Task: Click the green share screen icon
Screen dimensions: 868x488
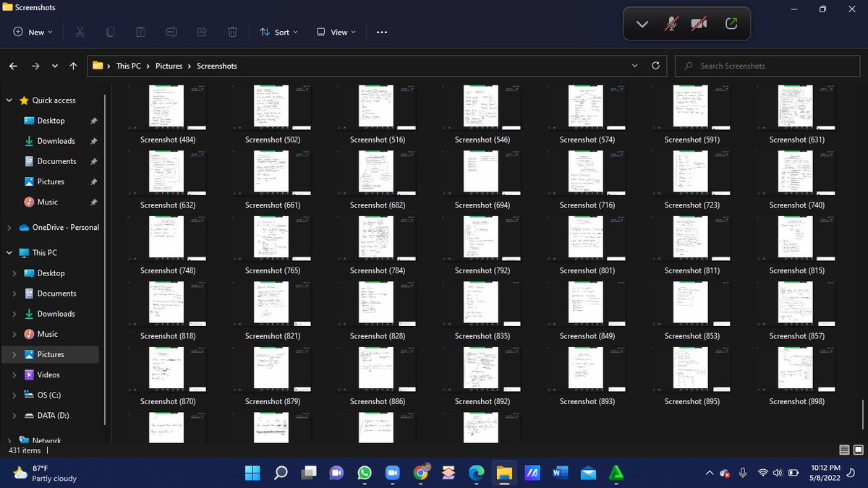Action: coord(731,24)
